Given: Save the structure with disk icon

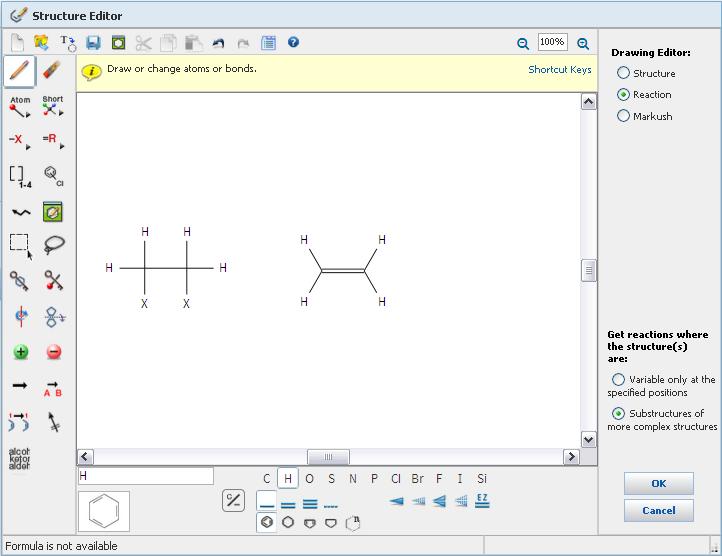Looking at the screenshot, I should [x=93, y=43].
